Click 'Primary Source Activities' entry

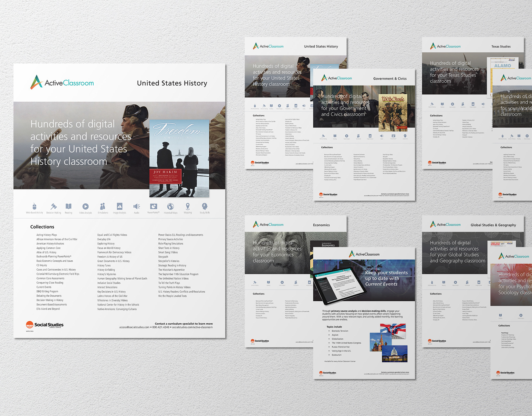click(x=171, y=239)
